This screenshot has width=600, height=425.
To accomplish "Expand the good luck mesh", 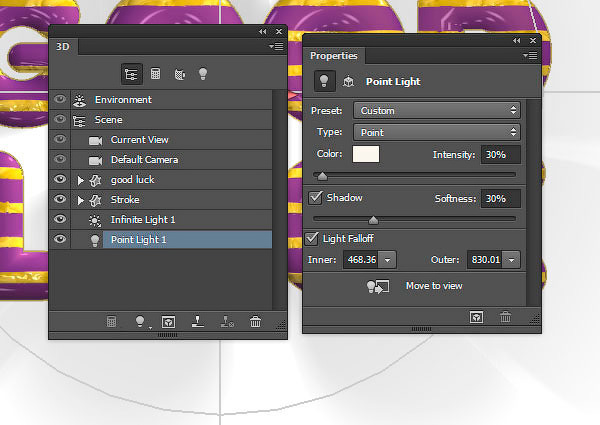I will [x=80, y=180].
